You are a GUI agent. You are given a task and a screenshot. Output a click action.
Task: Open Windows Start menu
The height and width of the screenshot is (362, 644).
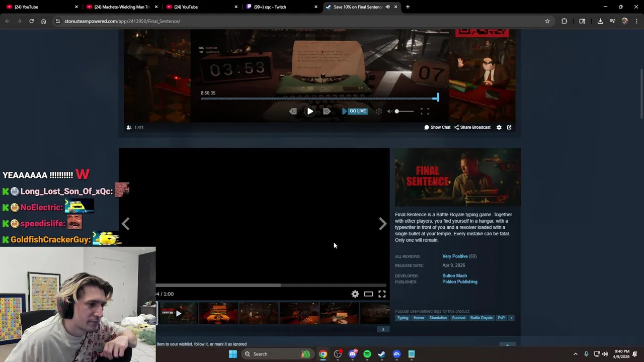(x=233, y=354)
